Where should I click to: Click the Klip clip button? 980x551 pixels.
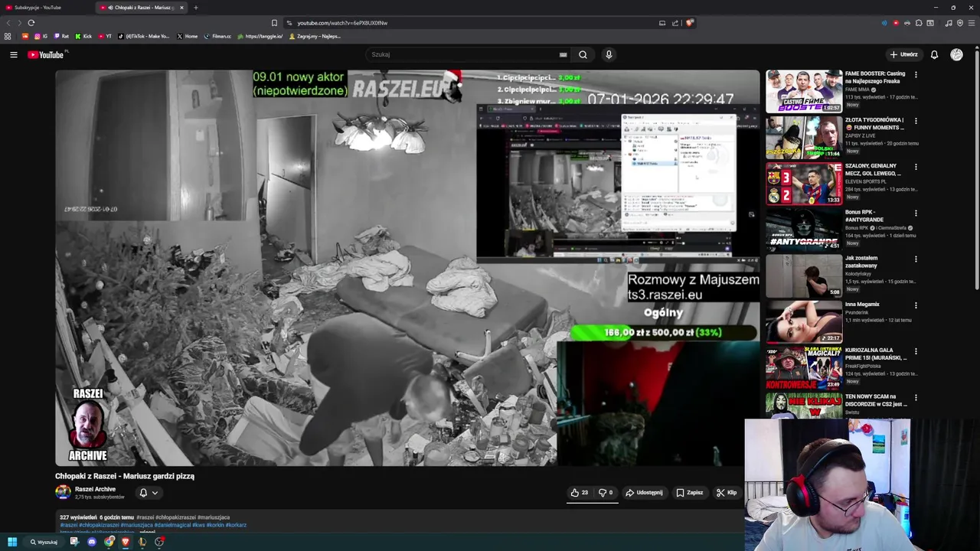[x=726, y=493]
